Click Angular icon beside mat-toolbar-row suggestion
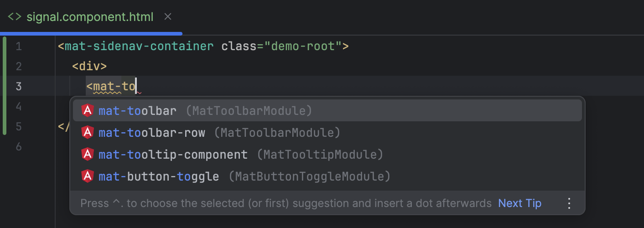 coord(87,133)
